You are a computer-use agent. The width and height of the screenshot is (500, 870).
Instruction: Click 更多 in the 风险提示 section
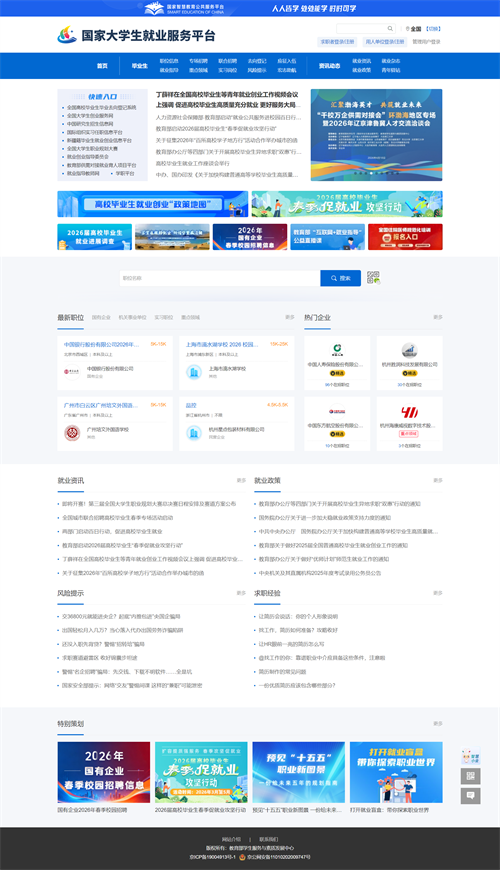click(x=241, y=593)
